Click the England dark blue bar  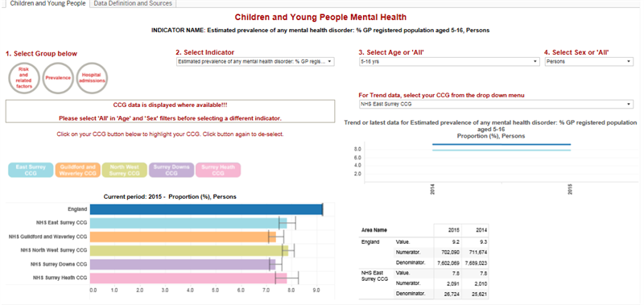[x=206, y=209]
